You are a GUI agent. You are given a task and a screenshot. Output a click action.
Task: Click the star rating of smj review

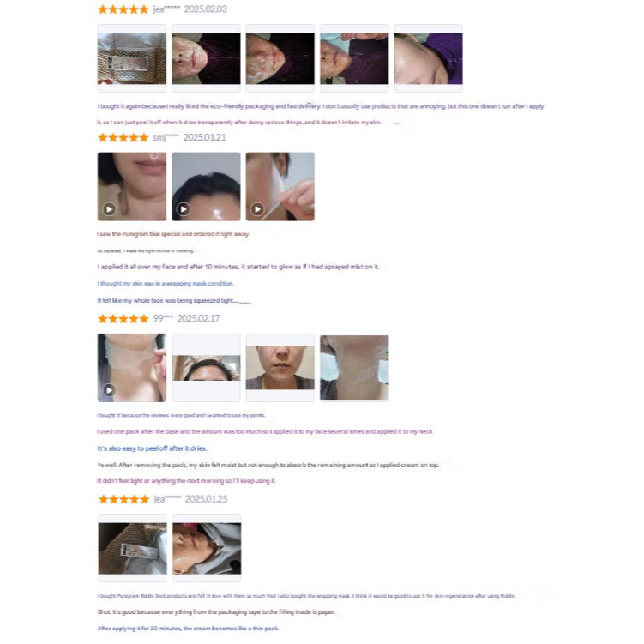[123, 137]
